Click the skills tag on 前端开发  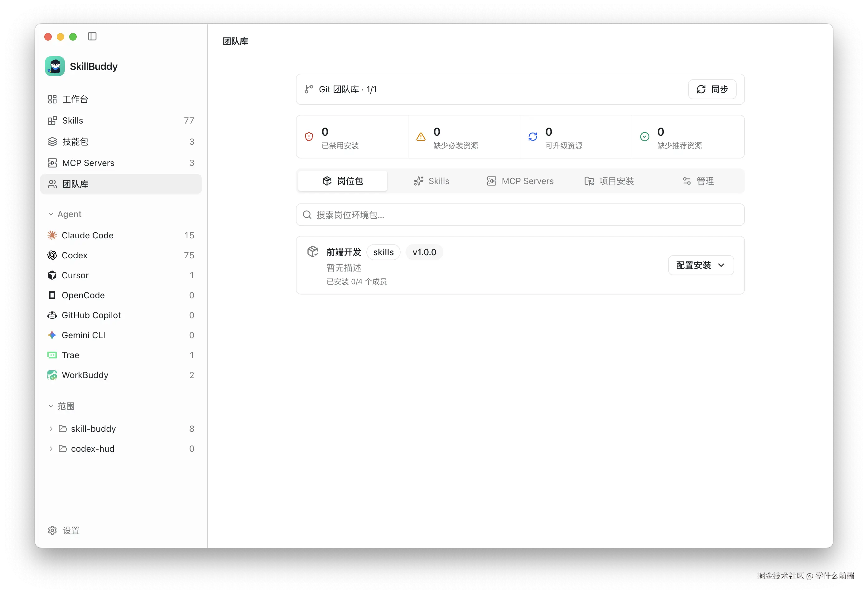tap(383, 252)
